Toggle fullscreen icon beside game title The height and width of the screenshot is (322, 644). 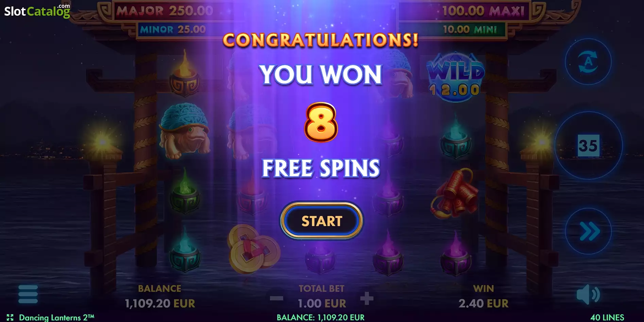point(10,317)
